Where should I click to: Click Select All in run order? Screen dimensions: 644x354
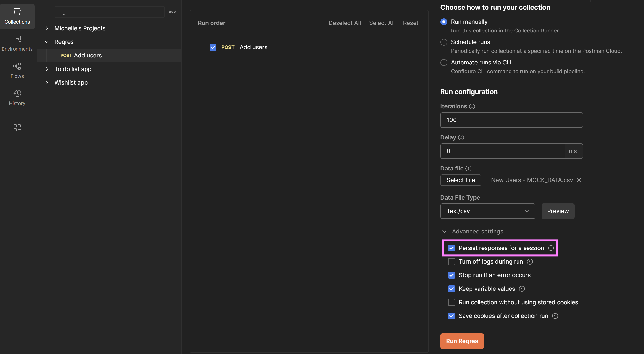click(x=382, y=23)
